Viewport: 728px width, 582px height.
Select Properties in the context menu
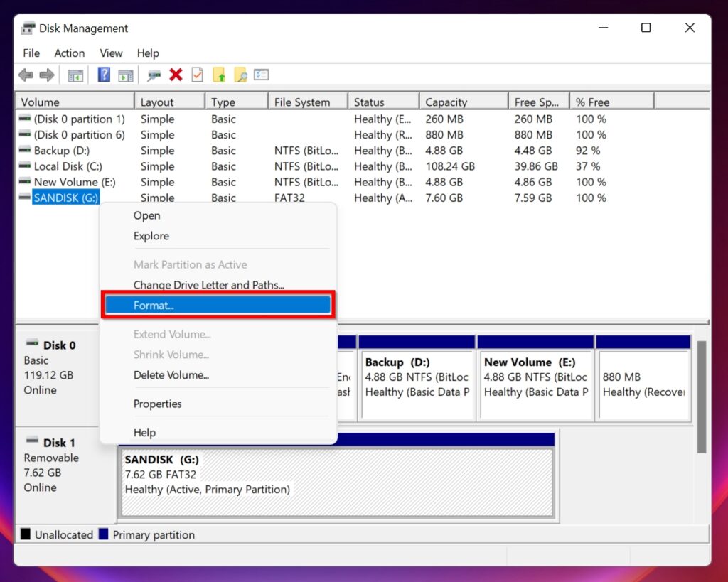coord(158,404)
